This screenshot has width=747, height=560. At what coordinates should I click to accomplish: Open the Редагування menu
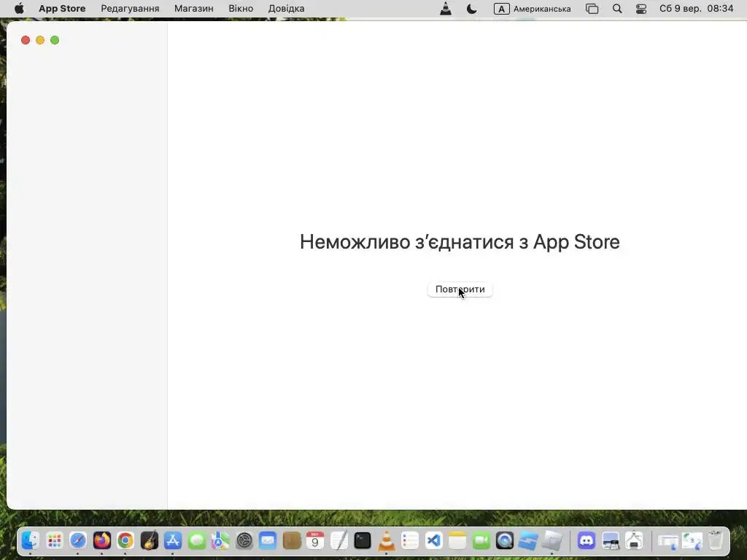click(130, 9)
